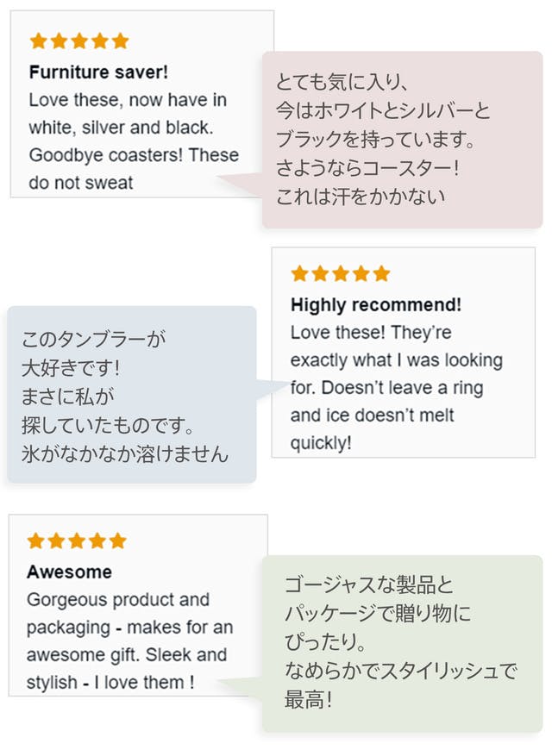Click the "Gorgeous product and" review line
This screenshot has height=756, width=552.
[118, 599]
